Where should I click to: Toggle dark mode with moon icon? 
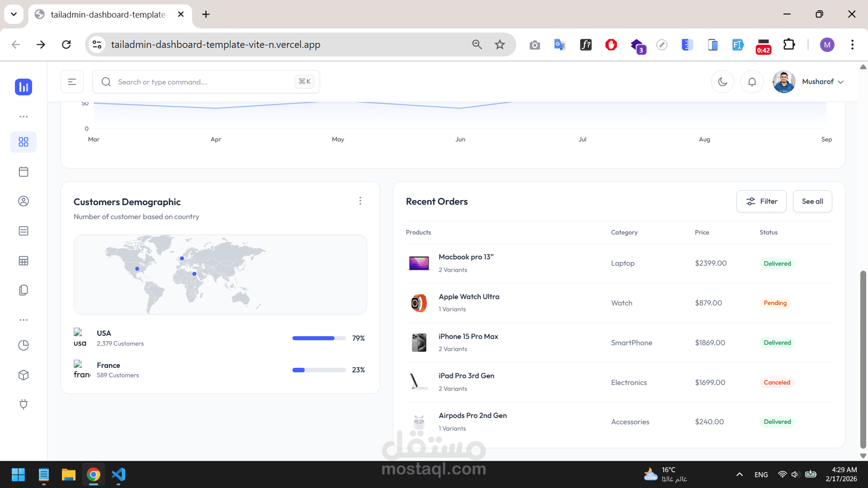pos(722,82)
